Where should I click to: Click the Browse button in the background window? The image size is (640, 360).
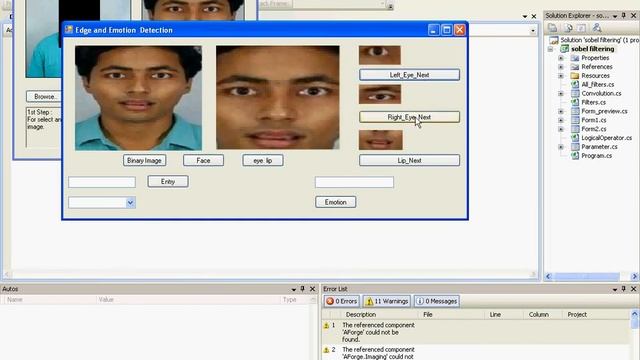coord(44,96)
